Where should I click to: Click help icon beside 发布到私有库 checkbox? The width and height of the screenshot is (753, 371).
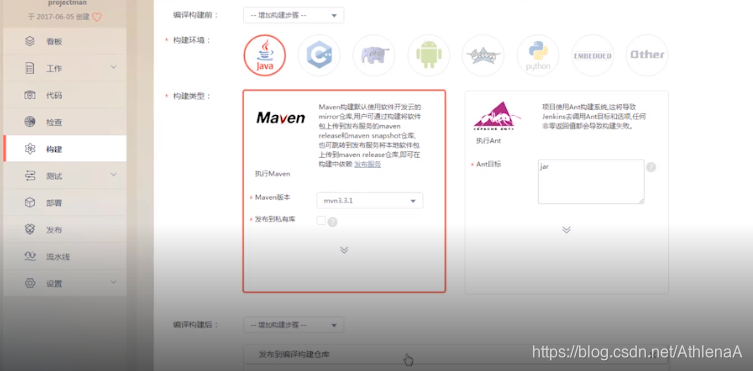pos(332,222)
